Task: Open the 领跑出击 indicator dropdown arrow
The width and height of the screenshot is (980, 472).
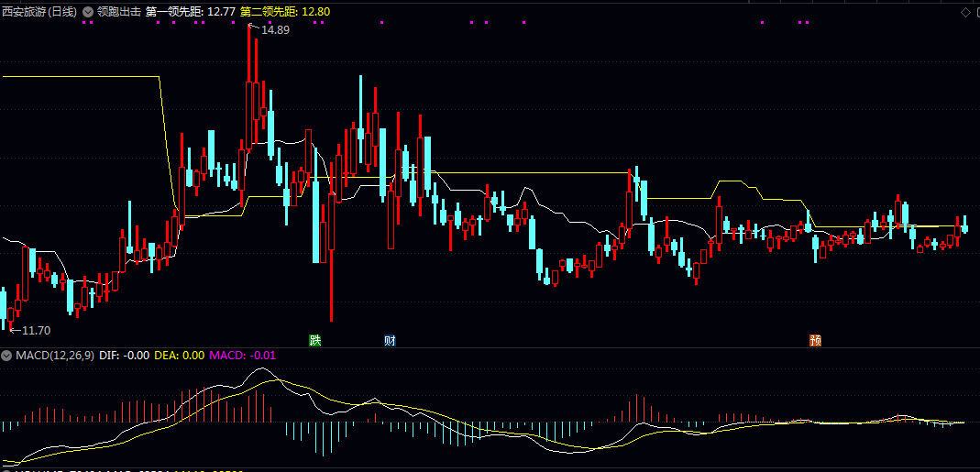Action: pos(88,12)
